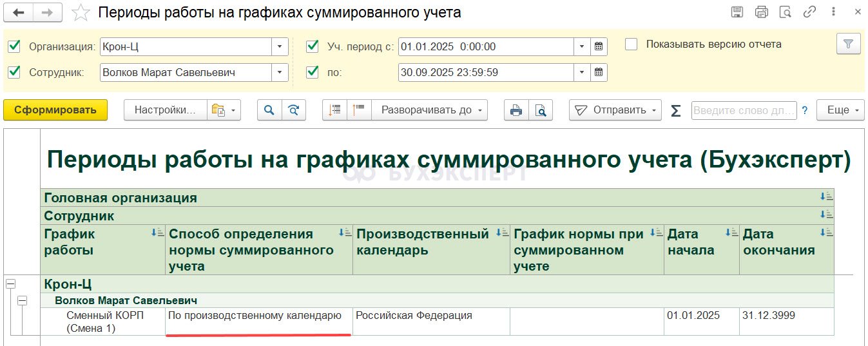The width and height of the screenshot is (868, 346).
Task: Enable Показывать версию отчета checkbox
Action: tap(632, 44)
